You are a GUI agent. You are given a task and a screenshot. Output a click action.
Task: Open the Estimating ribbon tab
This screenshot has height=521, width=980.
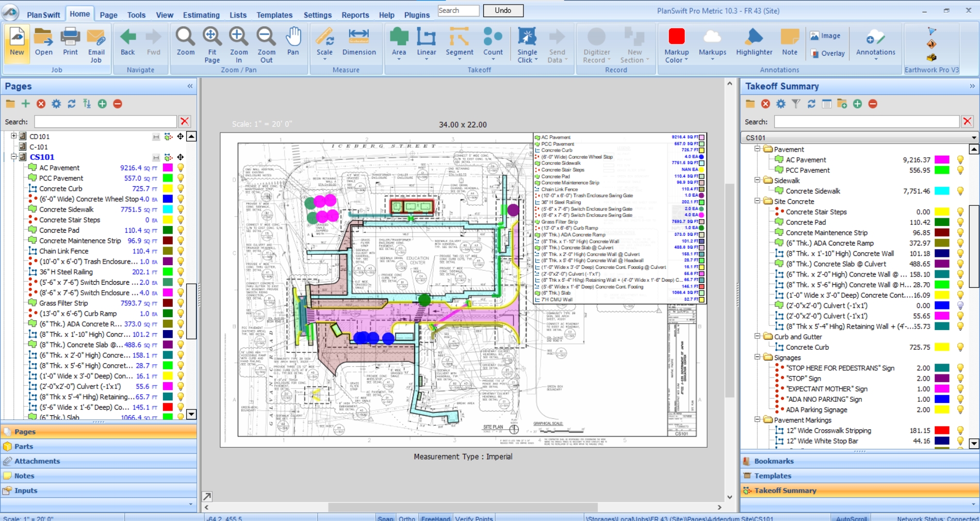(201, 15)
